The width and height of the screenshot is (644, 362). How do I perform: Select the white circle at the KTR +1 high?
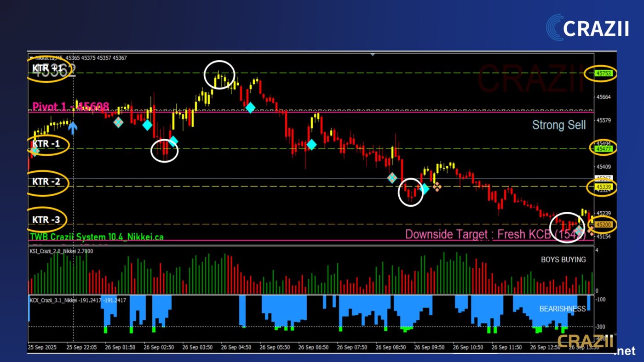[x=219, y=74]
